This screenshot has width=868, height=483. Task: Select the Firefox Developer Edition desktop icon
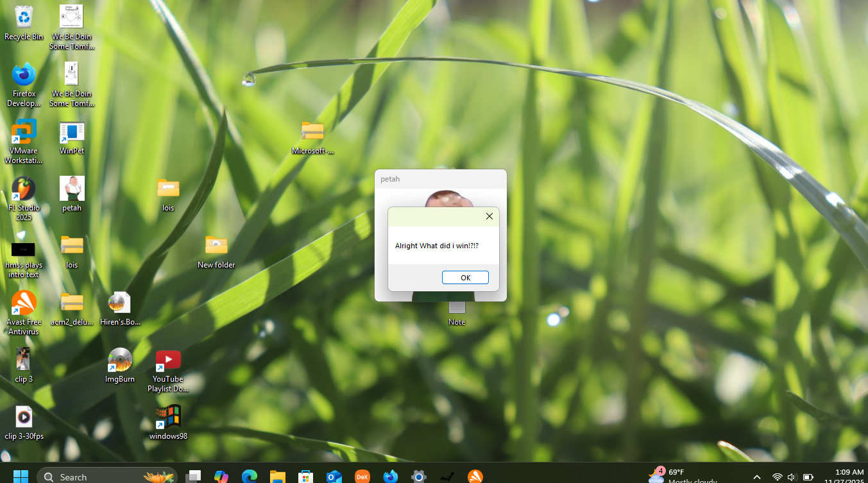(24, 85)
